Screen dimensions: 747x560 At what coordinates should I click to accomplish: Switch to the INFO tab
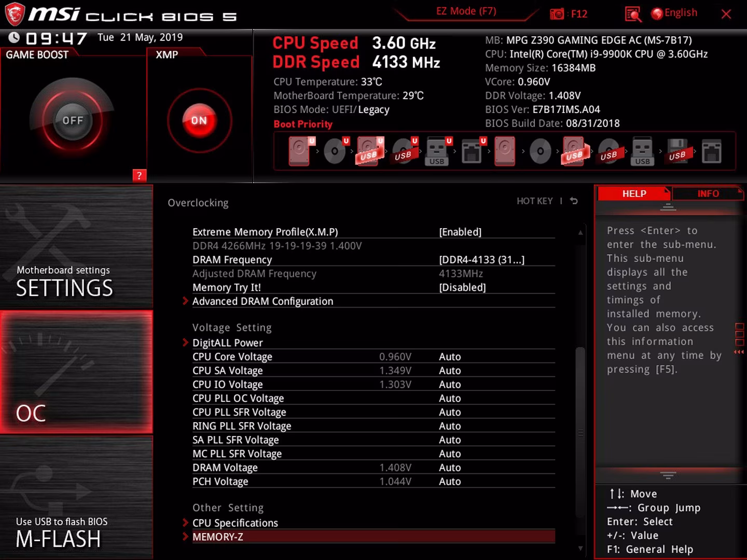pos(708,193)
